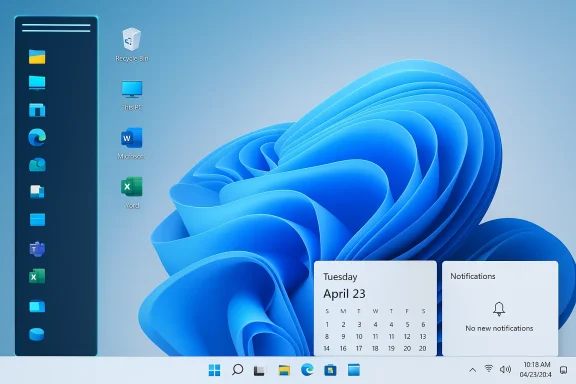576x384 pixels.
Task: Open the blue disk drive icon in the sidebar
Action: (37, 334)
